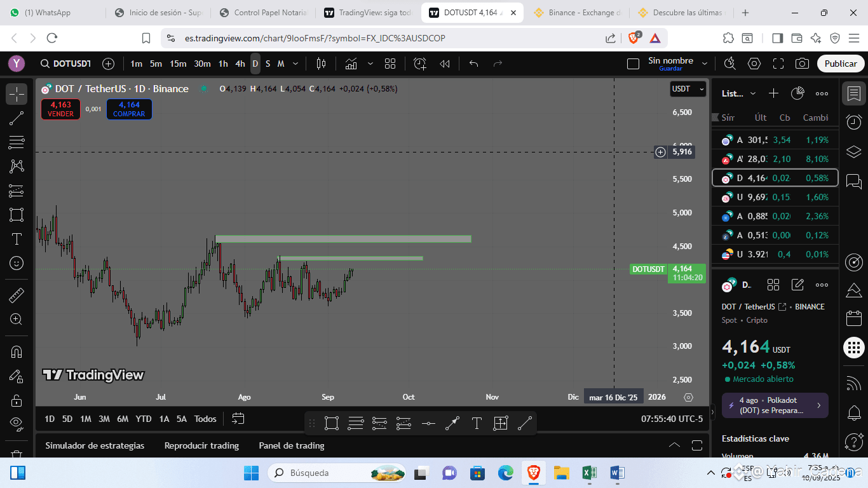Open the Sin nombre layout dropdown
Image resolution: width=868 pixels, height=488 pixels.
tap(704, 64)
